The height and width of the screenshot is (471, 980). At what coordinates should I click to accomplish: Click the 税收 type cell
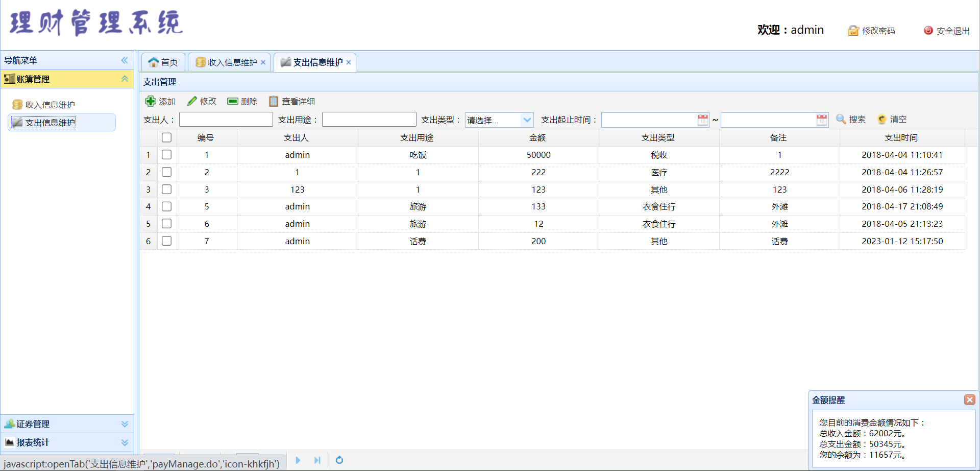coord(658,155)
